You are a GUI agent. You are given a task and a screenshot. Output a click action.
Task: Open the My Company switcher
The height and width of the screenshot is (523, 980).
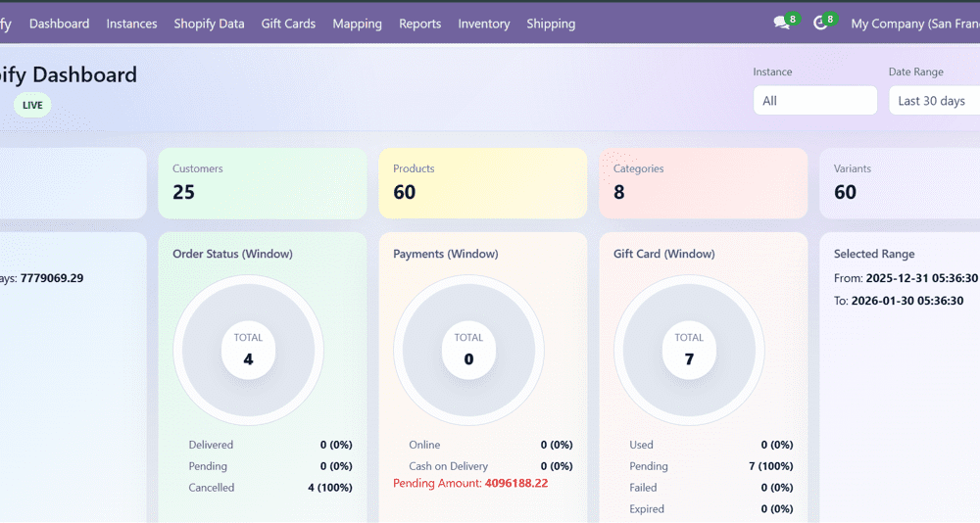click(x=914, y=24)
